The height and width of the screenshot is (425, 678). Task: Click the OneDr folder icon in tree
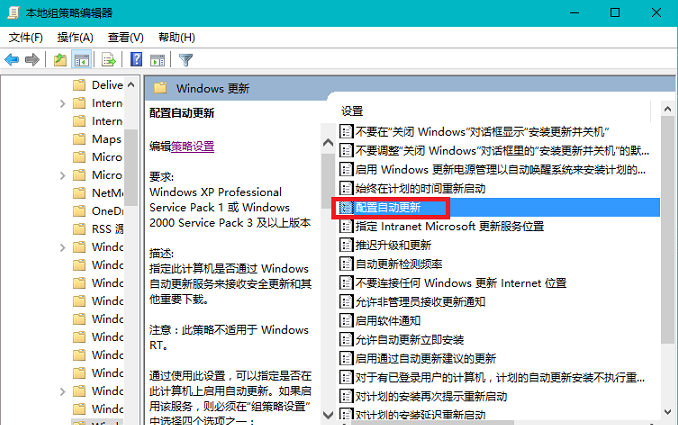79,211
